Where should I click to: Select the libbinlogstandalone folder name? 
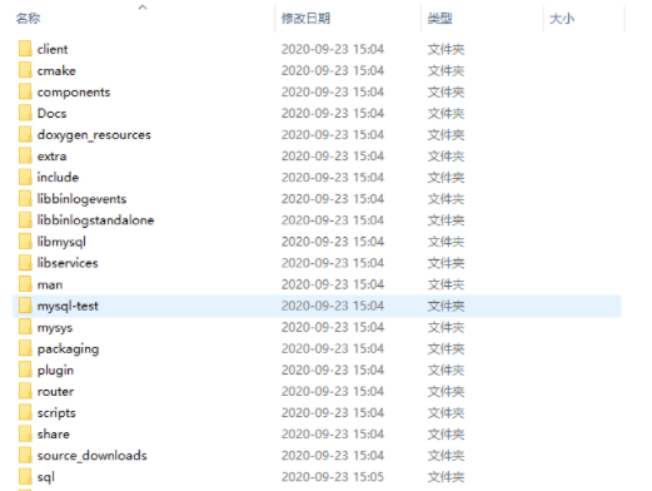[96, 220]
